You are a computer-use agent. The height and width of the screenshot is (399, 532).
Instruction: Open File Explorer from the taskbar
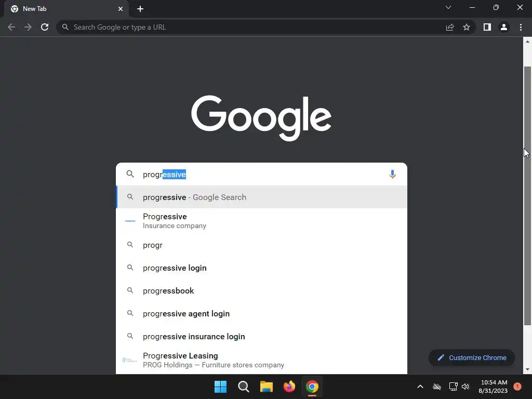coord(267,387)
